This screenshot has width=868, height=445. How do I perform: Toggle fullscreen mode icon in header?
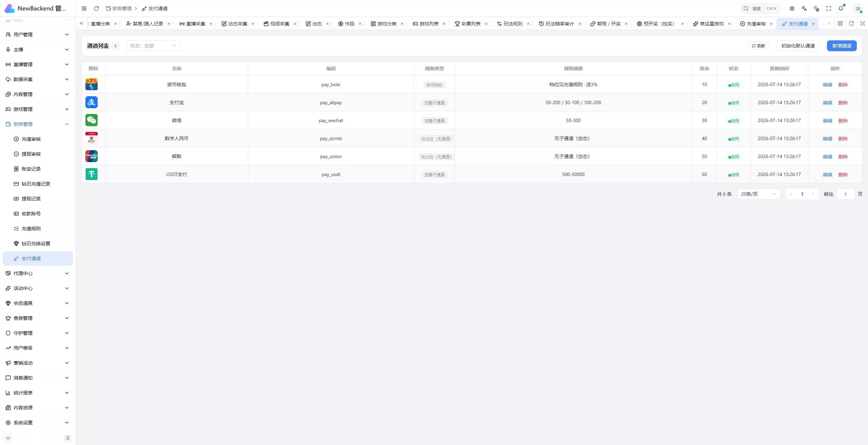click(x=829, y=8)
